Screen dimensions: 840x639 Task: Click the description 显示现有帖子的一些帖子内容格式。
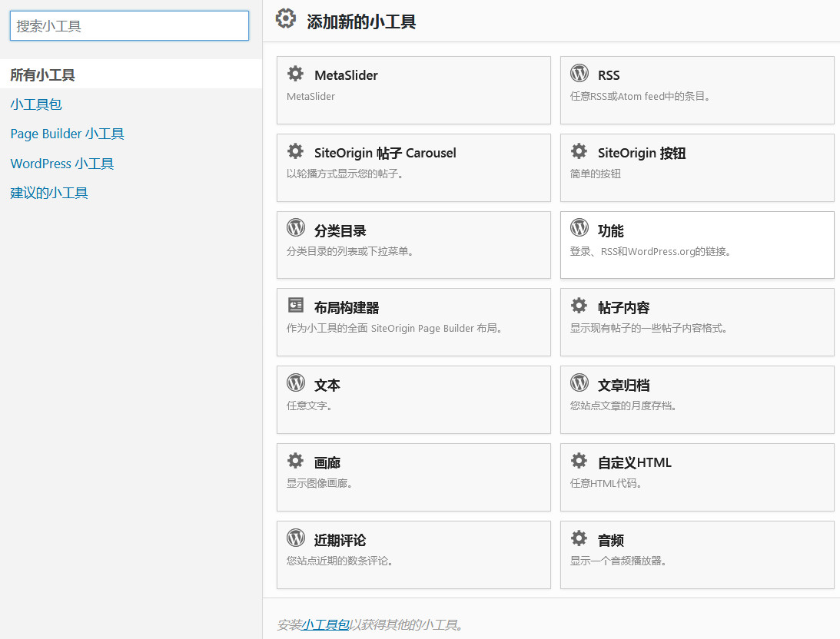[x=649, y=328]
